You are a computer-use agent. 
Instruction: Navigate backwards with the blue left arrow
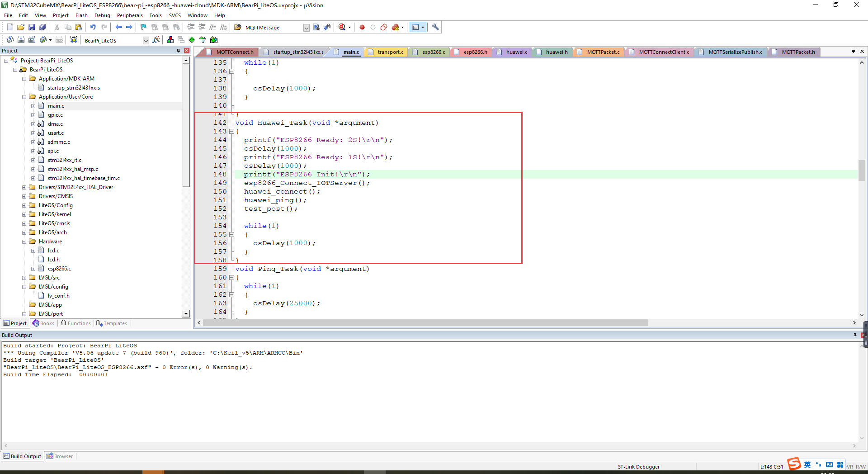pos(118,27)
